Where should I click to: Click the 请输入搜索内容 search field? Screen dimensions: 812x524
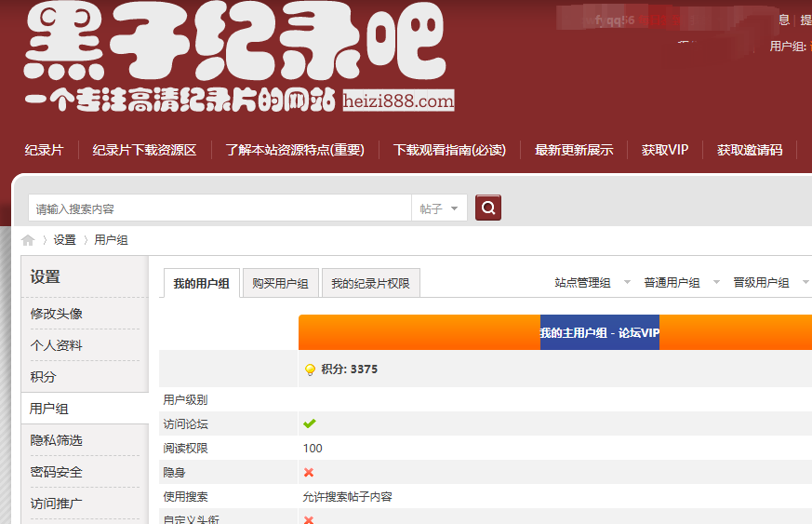click(x=220, y=208)
